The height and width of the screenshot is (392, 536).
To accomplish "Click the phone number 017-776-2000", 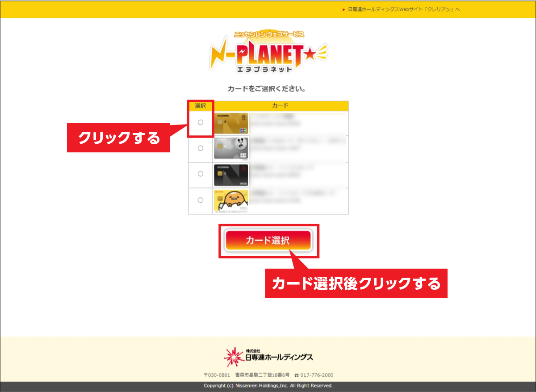I will pyautogui.click(x=317, y=375).
